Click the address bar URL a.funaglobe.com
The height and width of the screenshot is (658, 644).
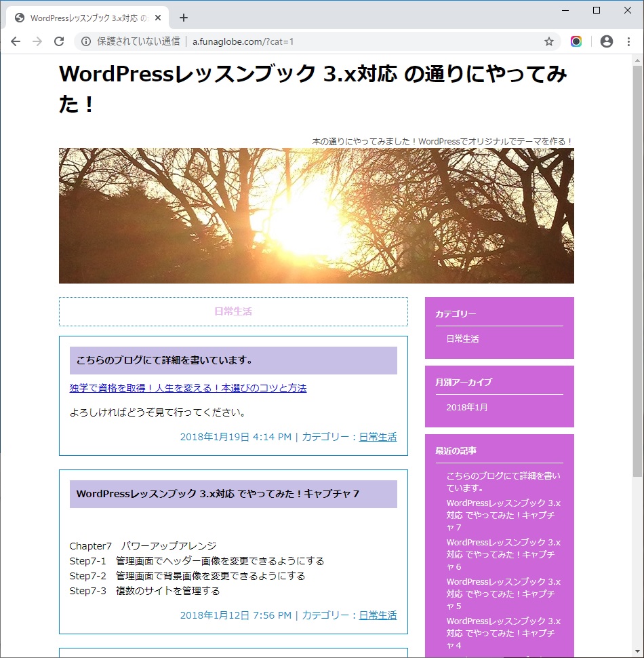[x=243, y=41]
